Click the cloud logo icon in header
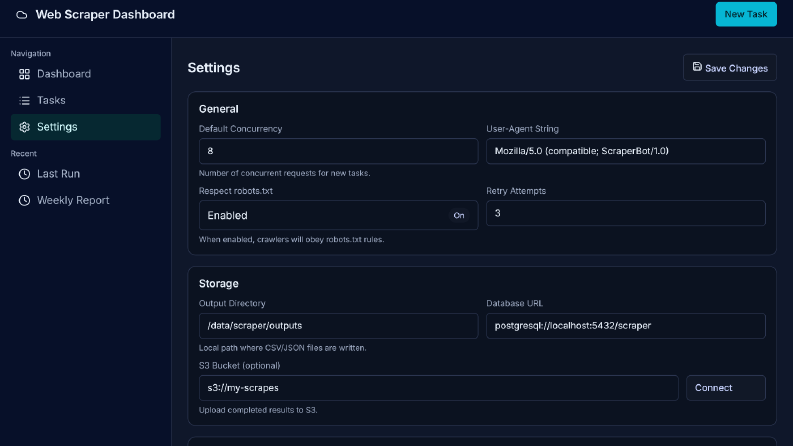Screen dimensions: 793x446 coord(22,15)
